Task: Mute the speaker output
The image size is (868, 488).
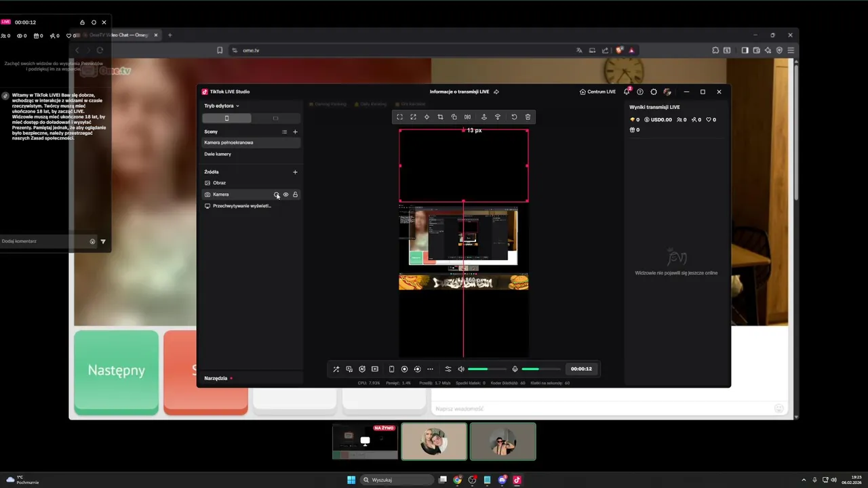Action: click(x=461, y=369)
